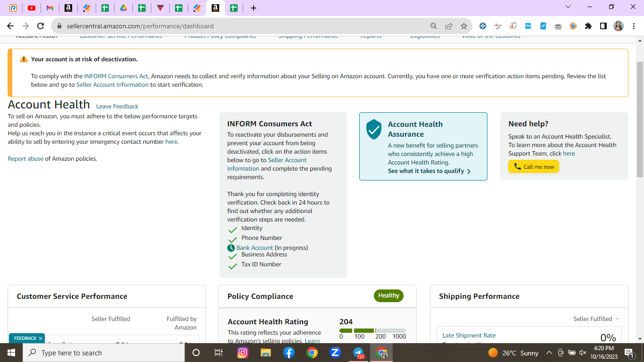Switch to the Google Drive browser tab

(124, 8)
